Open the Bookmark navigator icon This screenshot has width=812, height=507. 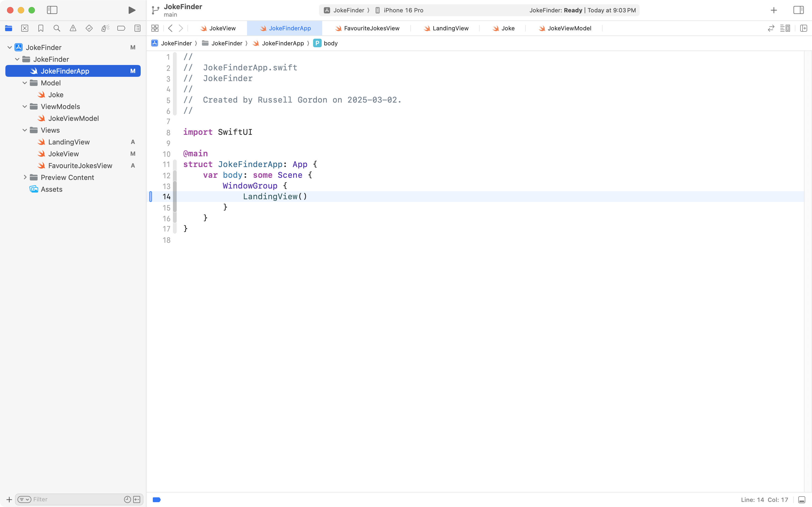point(41,28)
